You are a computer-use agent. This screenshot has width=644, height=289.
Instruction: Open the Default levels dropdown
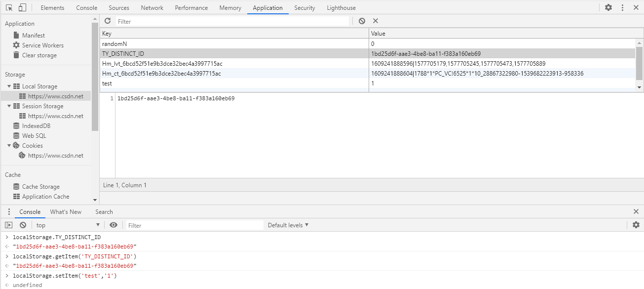tap(288, 225)
